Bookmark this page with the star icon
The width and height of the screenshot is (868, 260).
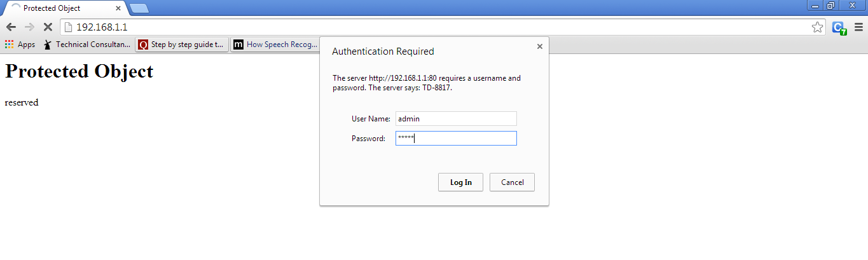coord(817,27)
